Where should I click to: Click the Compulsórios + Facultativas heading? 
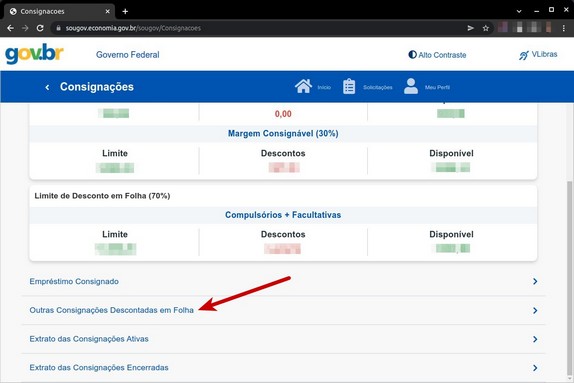click(283, 215)
